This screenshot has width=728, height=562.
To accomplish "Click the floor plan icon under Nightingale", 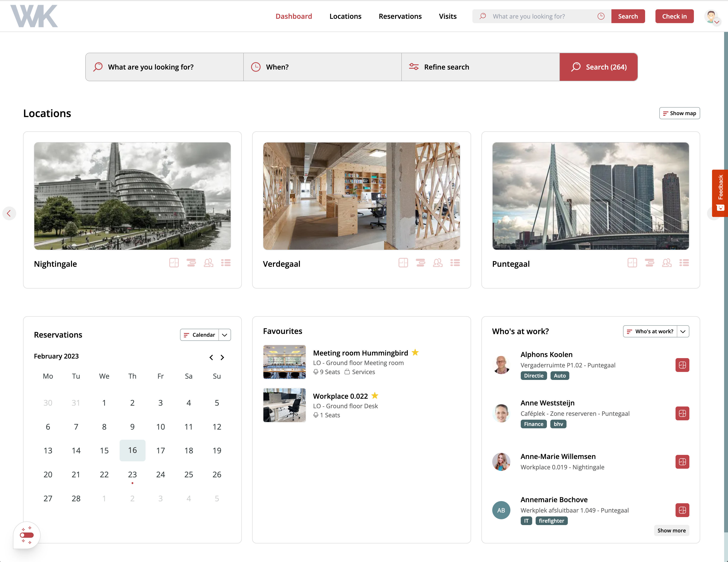I will coord(174,263).
